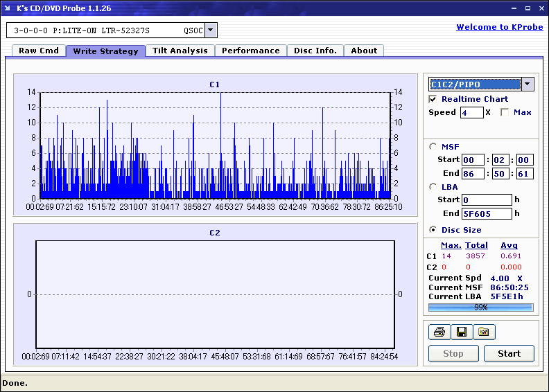
Task: Click the printer icon to print chart
Action: tap(439, 332)
